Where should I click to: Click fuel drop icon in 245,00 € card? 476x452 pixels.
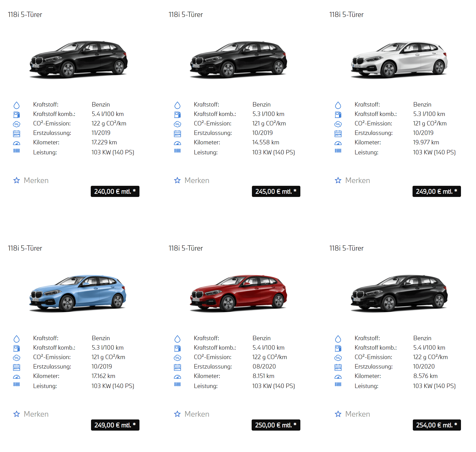(177, 105)
